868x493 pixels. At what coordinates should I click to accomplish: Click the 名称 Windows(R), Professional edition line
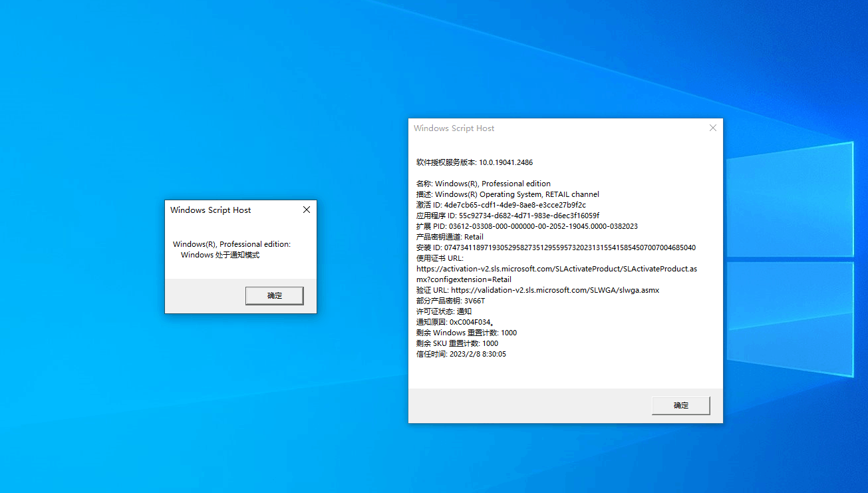pyautogui.click(x=484, y=184)
